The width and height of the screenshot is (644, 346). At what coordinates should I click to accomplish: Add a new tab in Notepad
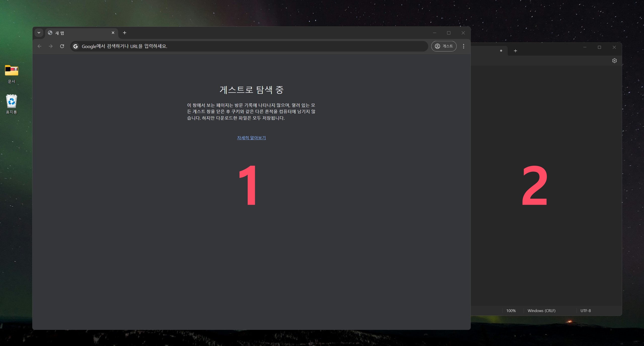coord(515,51)
